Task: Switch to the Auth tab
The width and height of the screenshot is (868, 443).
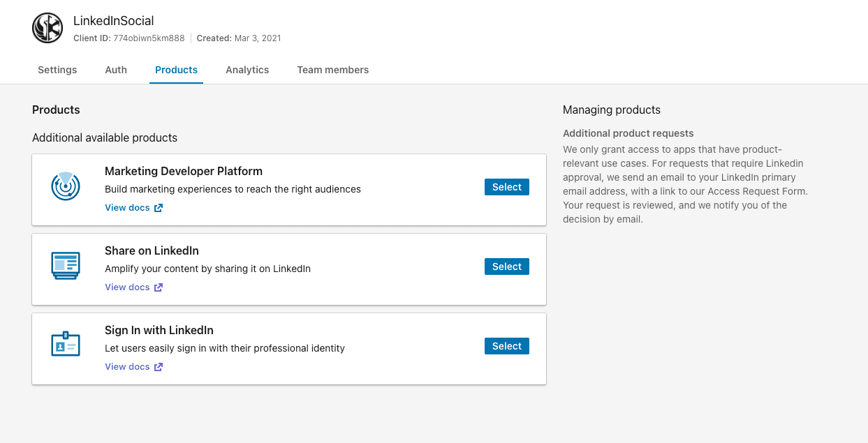Action: click(116, 70)
